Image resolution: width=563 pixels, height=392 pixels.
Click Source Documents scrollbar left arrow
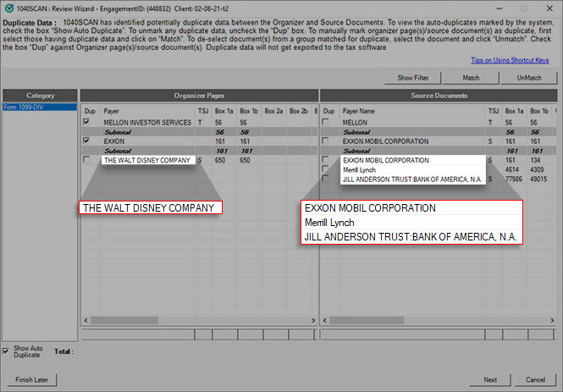tap(324, 320)
